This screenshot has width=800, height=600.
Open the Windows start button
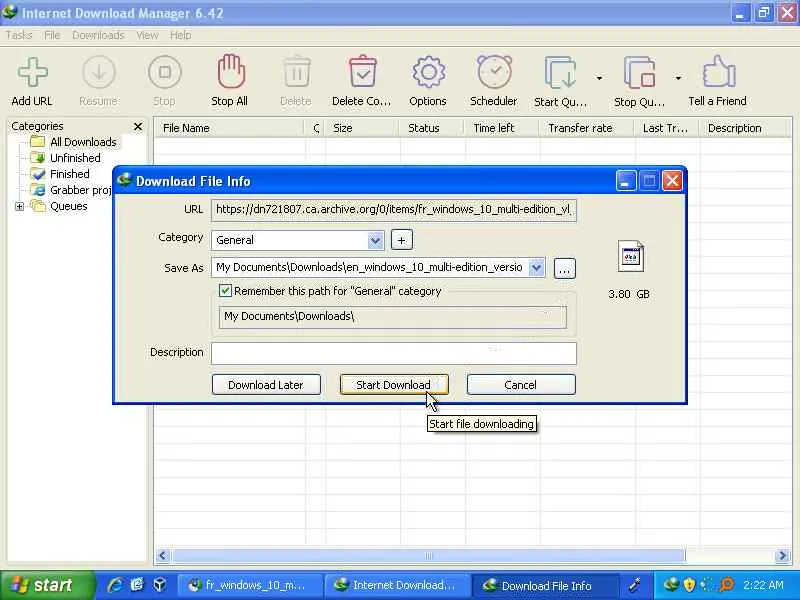tap(47, 585)
